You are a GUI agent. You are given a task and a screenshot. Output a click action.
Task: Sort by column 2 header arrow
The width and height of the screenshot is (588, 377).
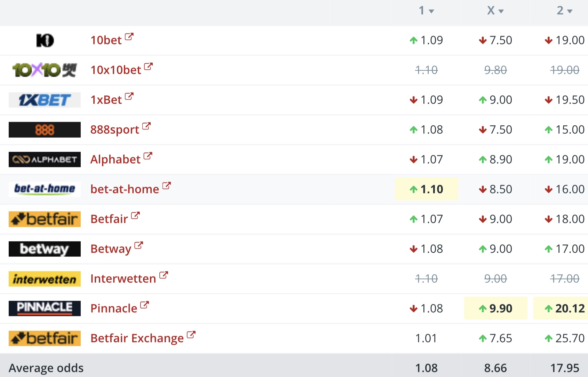pyautogui.click(x=570, y=11)
